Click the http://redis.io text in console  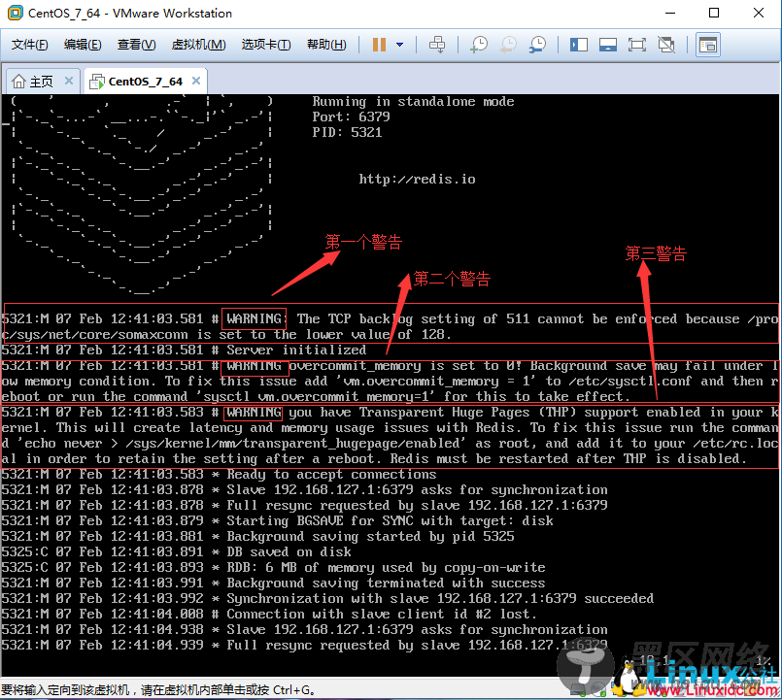click(x=417, y=179)
